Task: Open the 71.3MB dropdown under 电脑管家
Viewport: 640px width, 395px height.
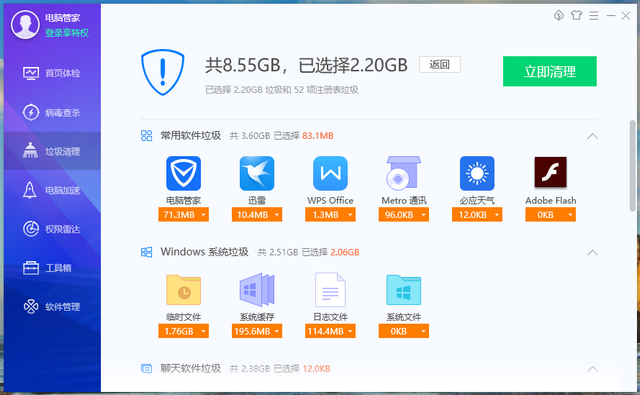Action: [183, 215]
